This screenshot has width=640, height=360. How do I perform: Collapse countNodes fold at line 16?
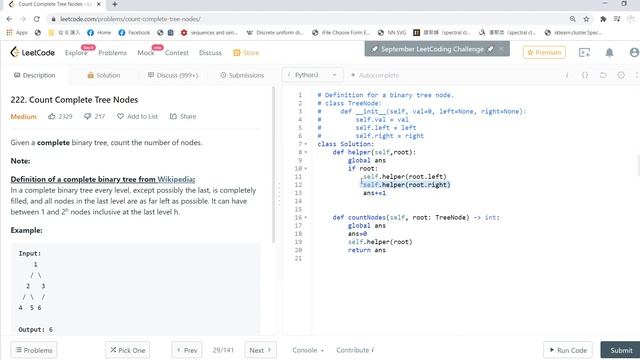point(306,218)
